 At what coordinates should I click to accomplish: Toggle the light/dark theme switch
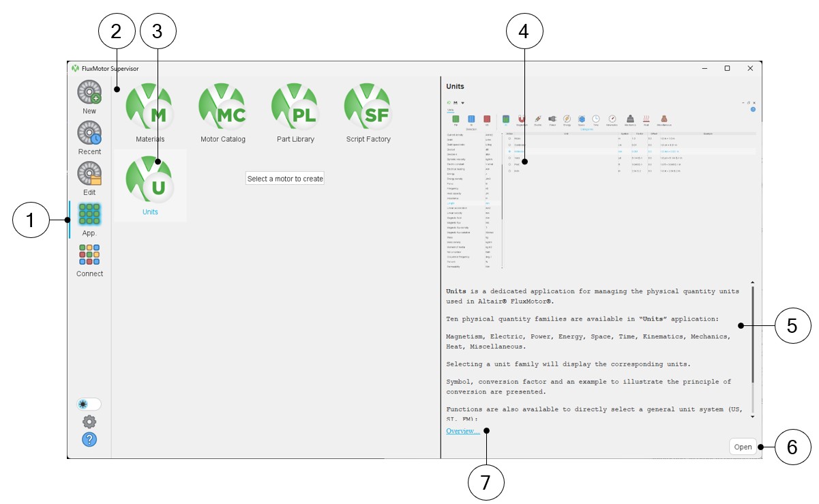(x=89, y=404)
